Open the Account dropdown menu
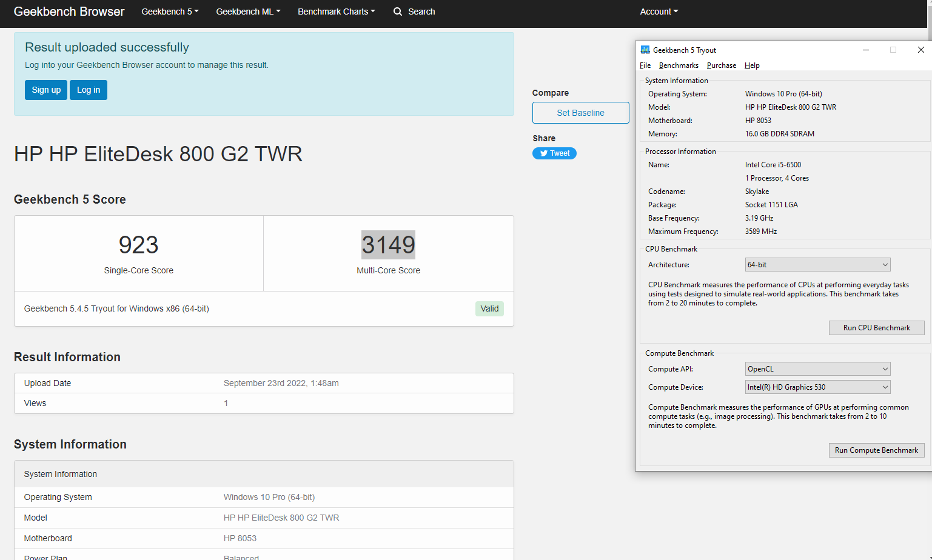 (659, 12)
